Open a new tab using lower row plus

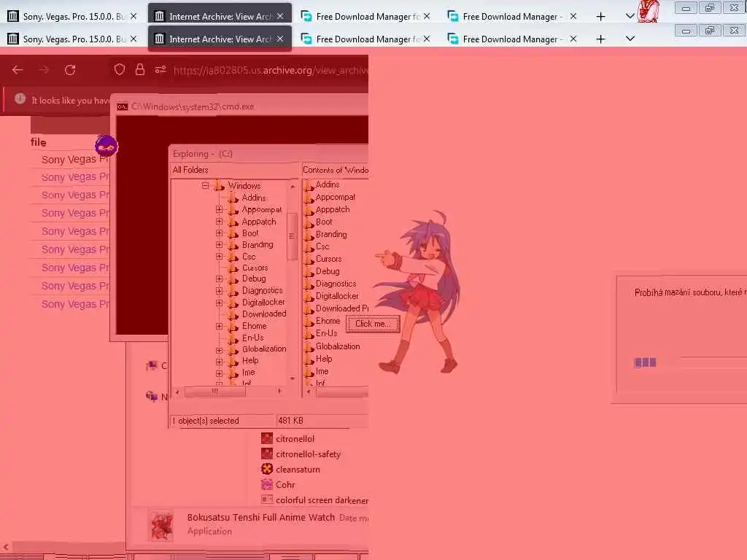pos(601,39)
